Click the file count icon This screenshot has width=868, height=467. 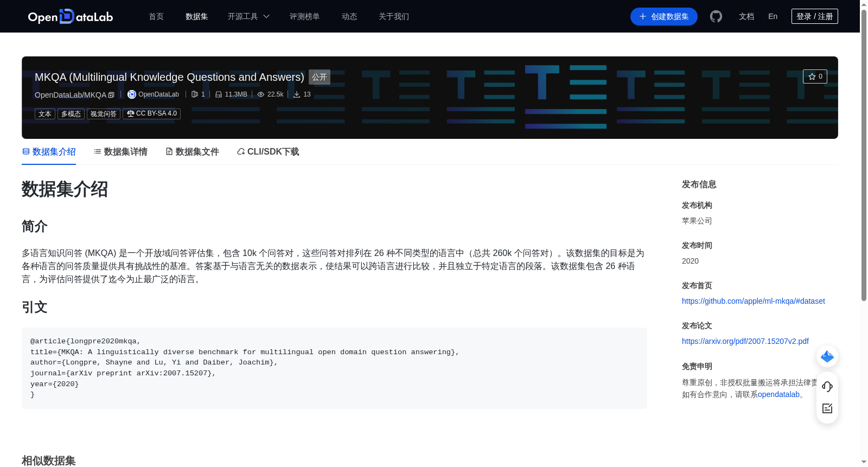tap(195, 94)
